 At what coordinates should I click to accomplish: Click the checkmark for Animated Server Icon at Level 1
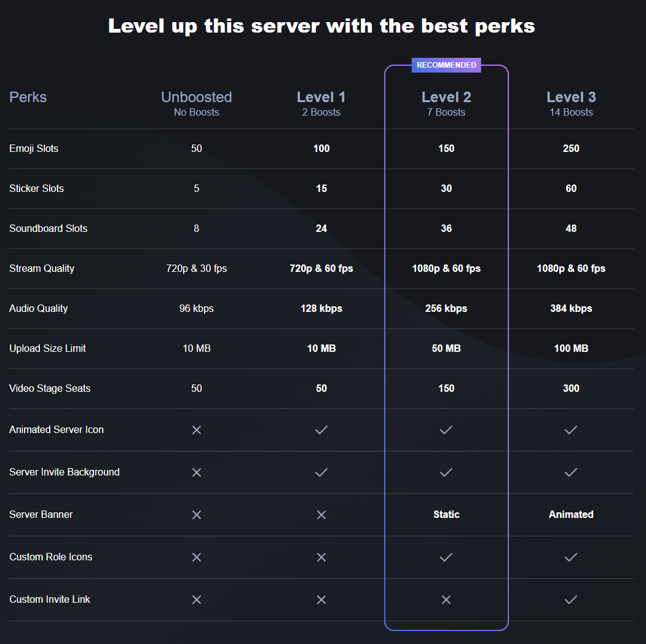pyautogui.click(x=321, y=430)
